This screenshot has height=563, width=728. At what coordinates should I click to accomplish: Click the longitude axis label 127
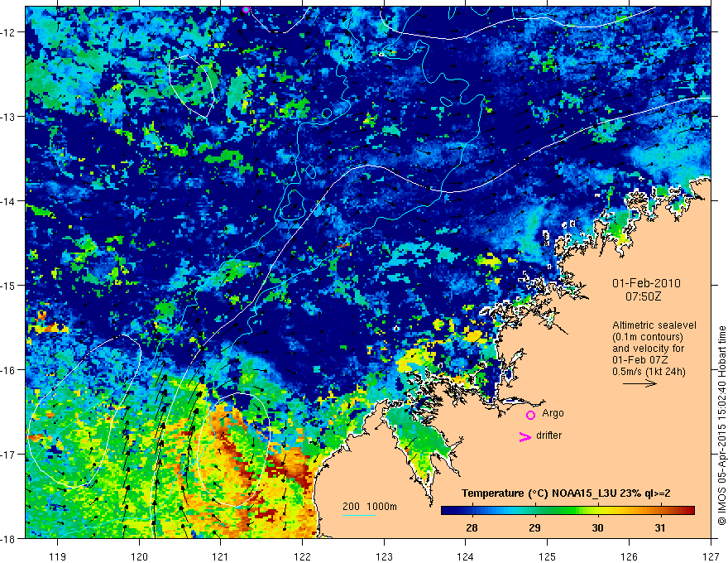[x=711, y=556]
